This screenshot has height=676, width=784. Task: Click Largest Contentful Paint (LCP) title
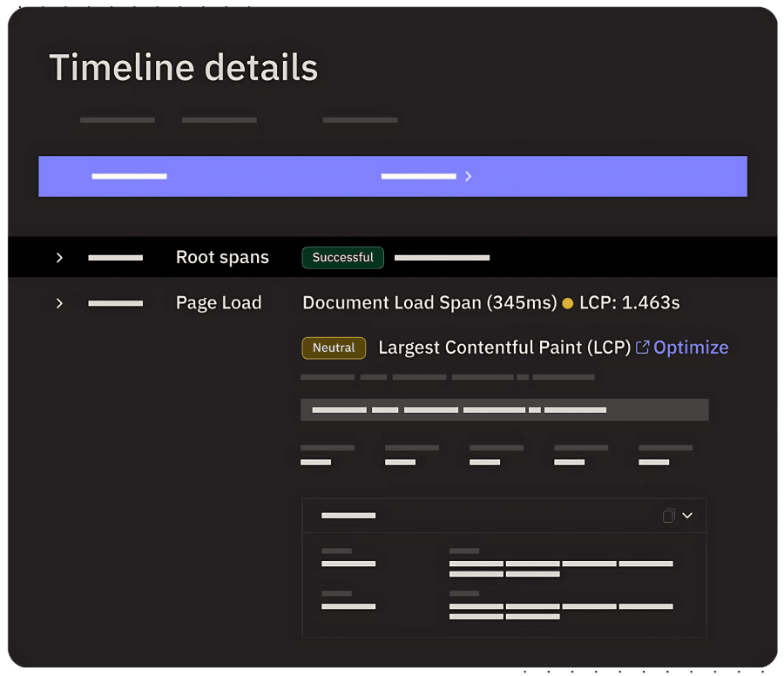tap(504, 348)
